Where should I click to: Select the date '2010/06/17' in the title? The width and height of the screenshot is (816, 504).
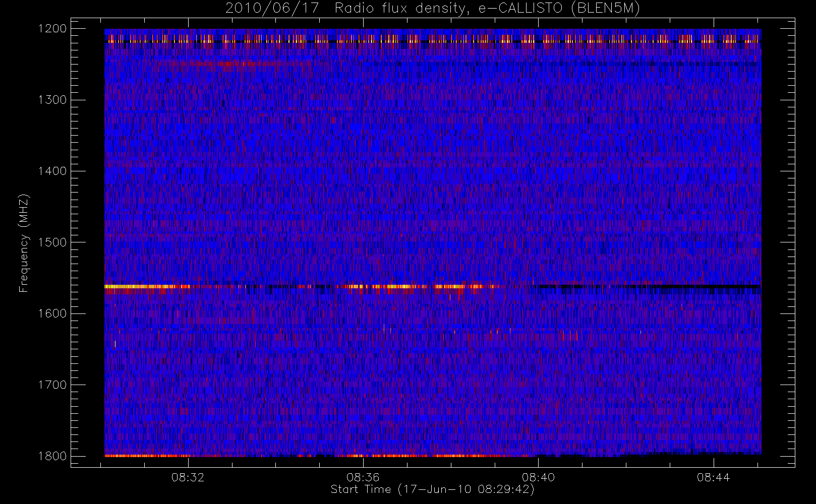point(272,9)
